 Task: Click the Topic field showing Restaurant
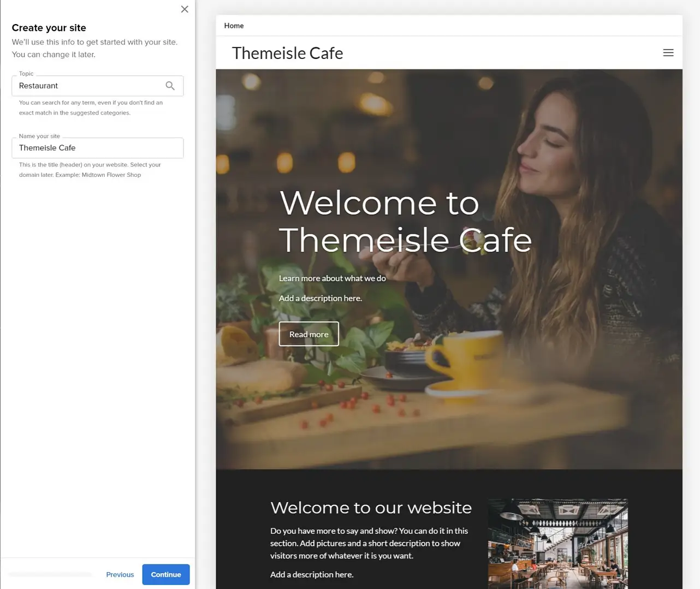(x=87, y=86)
